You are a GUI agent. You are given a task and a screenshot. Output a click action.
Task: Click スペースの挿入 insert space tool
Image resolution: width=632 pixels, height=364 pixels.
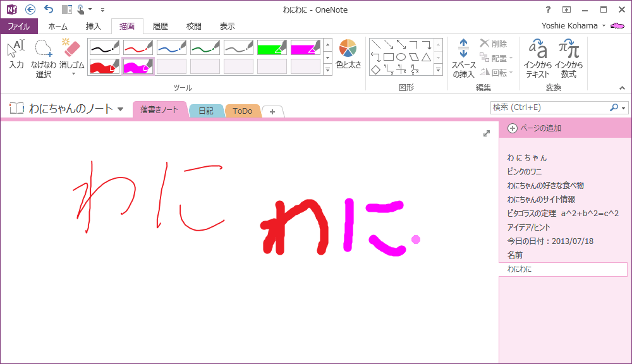[x=463, y=58]
